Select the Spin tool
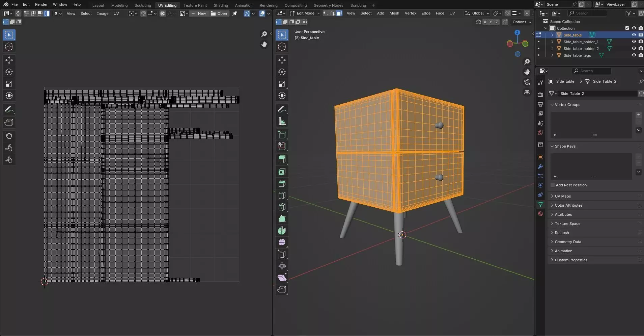644x336 pixels. click(x=282, y=231)
